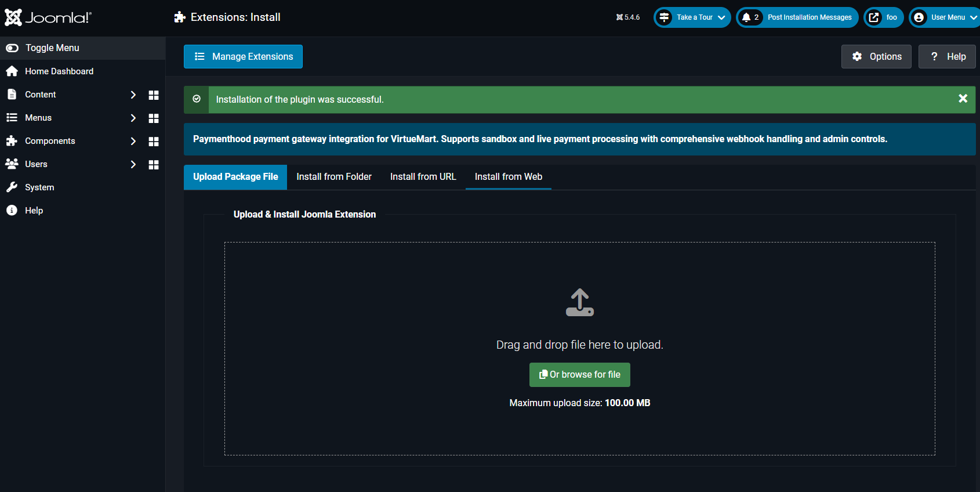
Task: Click the Extensions puzzle icon in title
Action: pyautogui.click(x=180, y=17)
